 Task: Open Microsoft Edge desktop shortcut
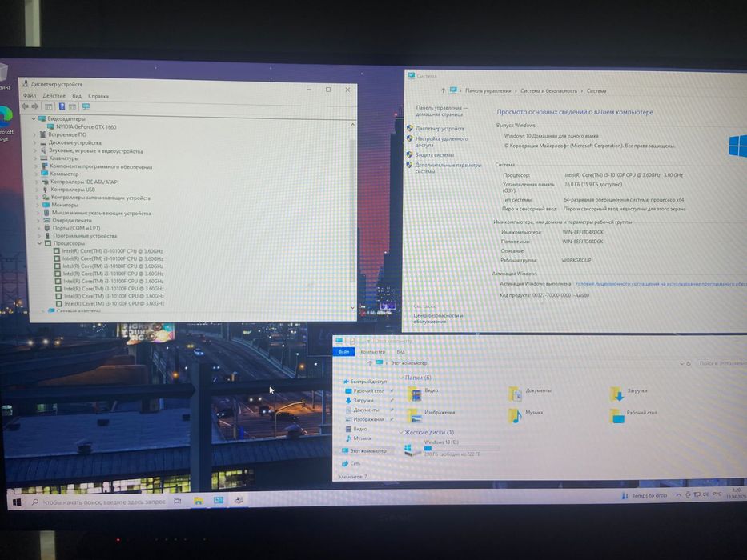tap(6, 123)
